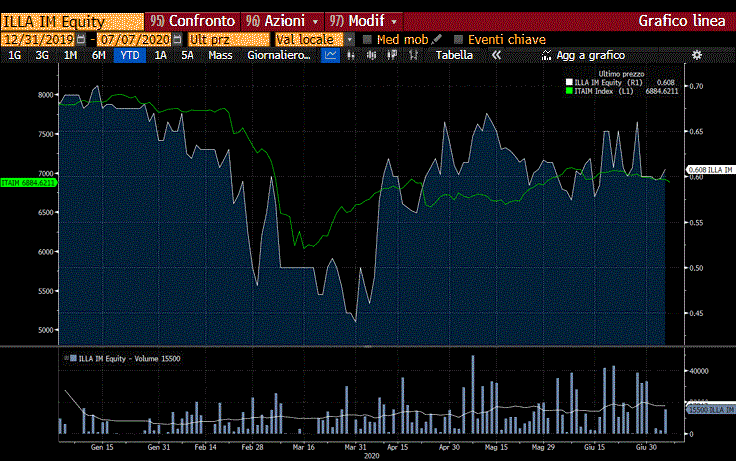Viewport: 736px width, 461px height.
Task: Click the fourth chart style icon
Action: click(392, 55)
